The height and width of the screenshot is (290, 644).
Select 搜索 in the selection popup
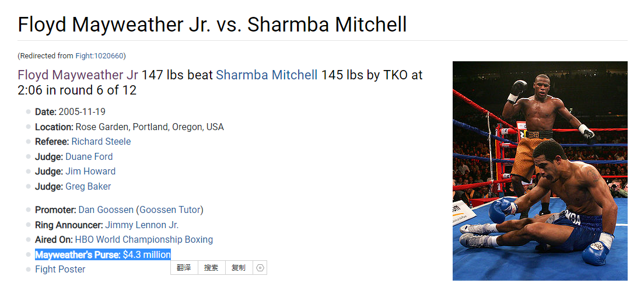pyautogui.click(x=211, y=268)
